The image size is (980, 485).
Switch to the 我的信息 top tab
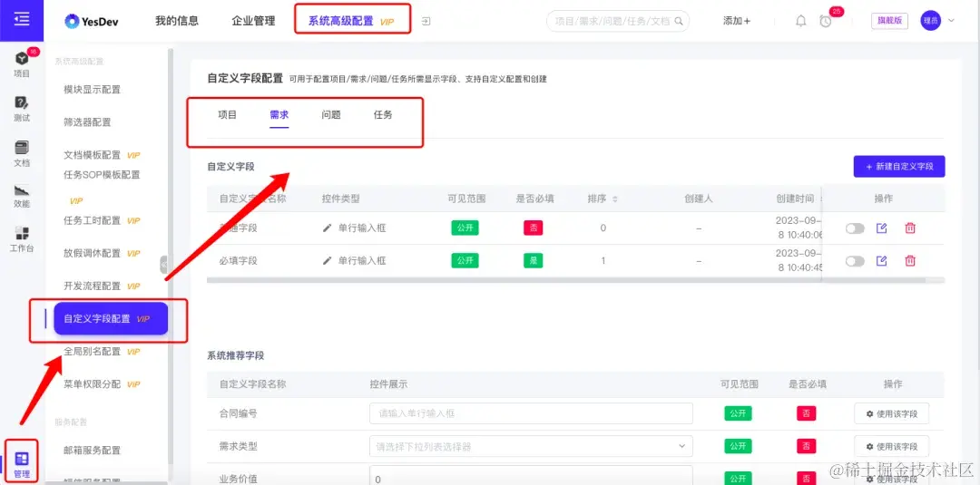[177, 21]
